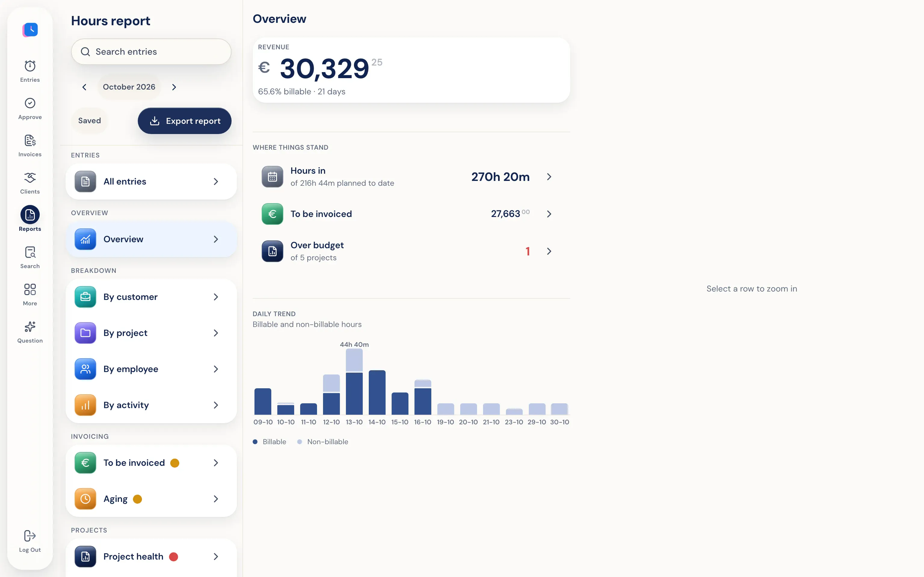Image resolution: width=924 pixels, height=577 pixels.
Task: Select the 13-10 bar in daily trend
Action: (354, 382)
